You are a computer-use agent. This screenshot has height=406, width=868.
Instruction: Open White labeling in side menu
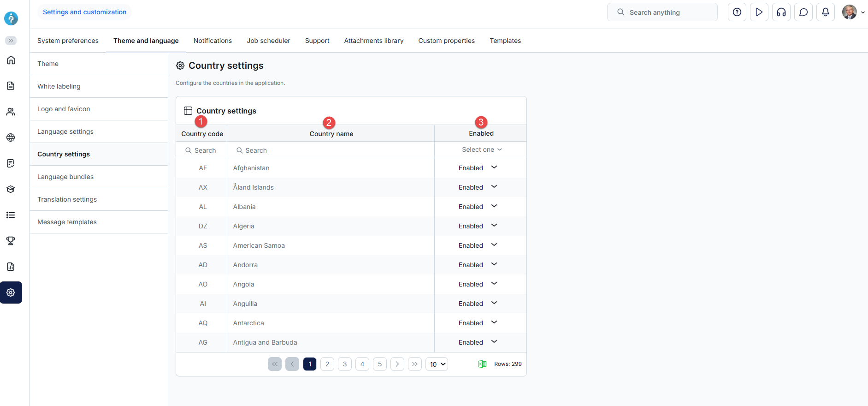99,86
